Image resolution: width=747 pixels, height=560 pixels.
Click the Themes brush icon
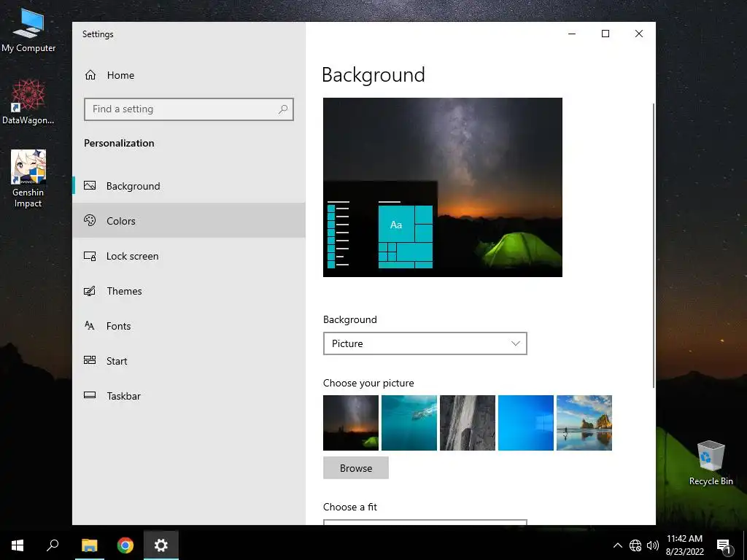(x=90, y=290)
